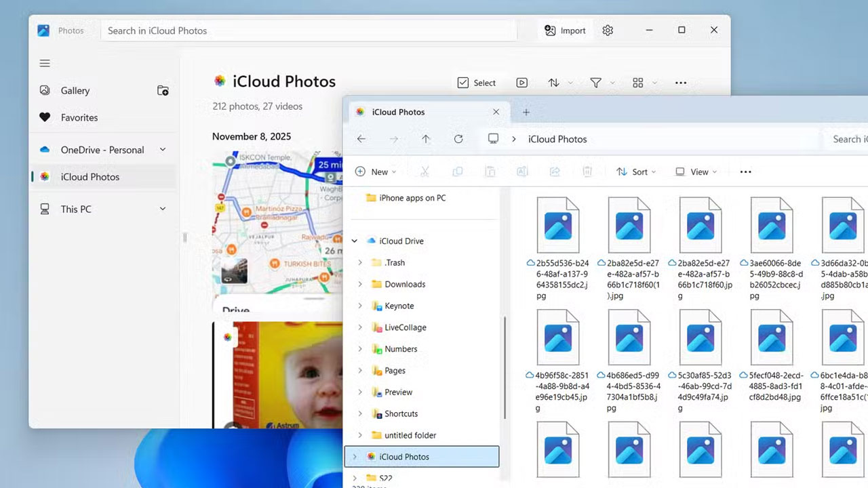Select the Downloads folder in tree
The image size is (868, 488).
click(x=405, y=284)
